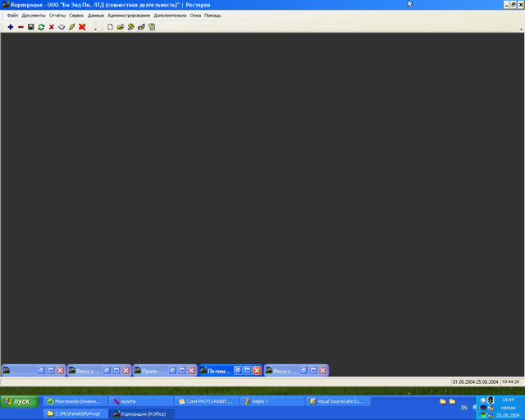The width and height of the screenshot is (525, 420).
Task: Click the small red X cancel icon
Action: 52,27
